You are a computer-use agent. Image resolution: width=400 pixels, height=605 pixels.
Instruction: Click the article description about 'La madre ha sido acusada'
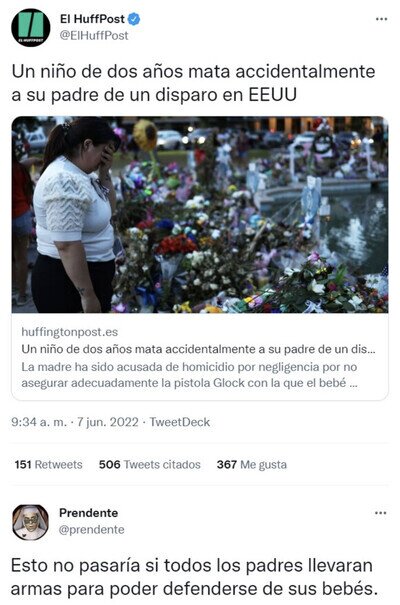pyautogui.click(x=189, y=375)
